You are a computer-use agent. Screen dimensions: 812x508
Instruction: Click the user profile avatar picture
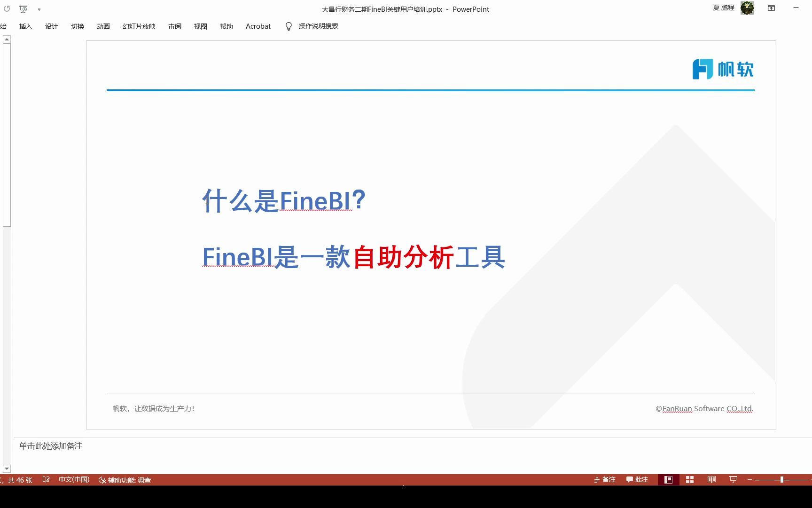747,8
